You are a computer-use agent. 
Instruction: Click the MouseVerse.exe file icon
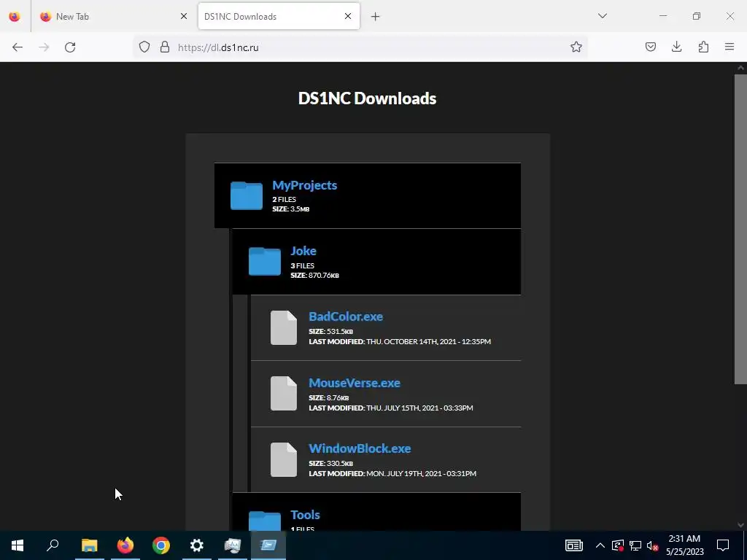(x=284, y=393)
